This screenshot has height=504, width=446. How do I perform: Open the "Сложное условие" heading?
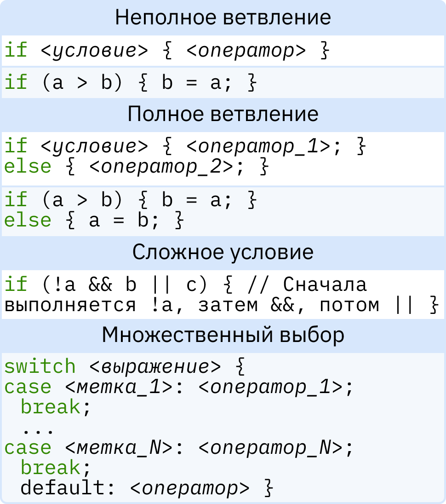pyautogui.click(x=223, y=252)
